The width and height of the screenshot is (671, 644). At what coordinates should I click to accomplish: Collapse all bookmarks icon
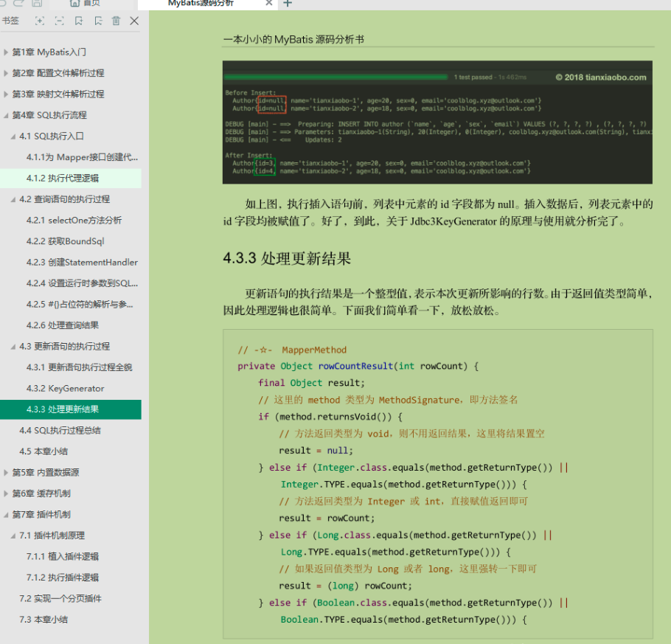click(60, 21)
